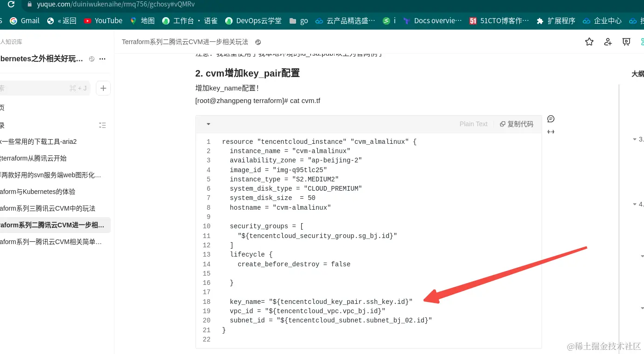This screenshot has height=354, width=644.
Task: Click the green S icon bookmark
Action: (x=389, y=20)
